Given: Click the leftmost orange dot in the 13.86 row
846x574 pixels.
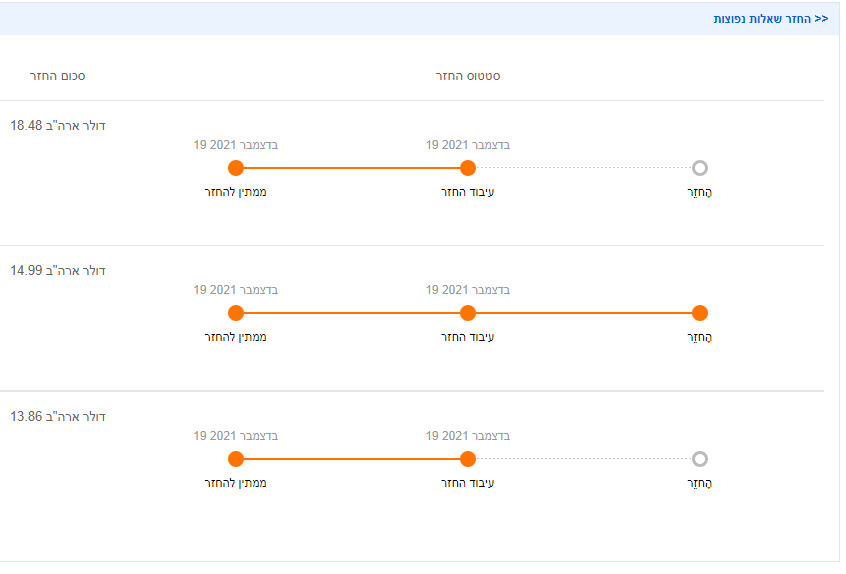Looking at the screenshot, I should coord(236,459).
